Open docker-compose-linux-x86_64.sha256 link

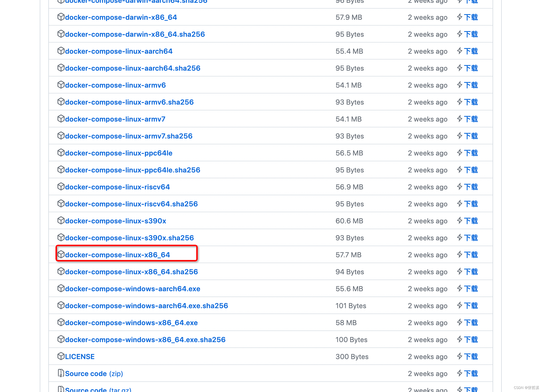coord(131,272)
